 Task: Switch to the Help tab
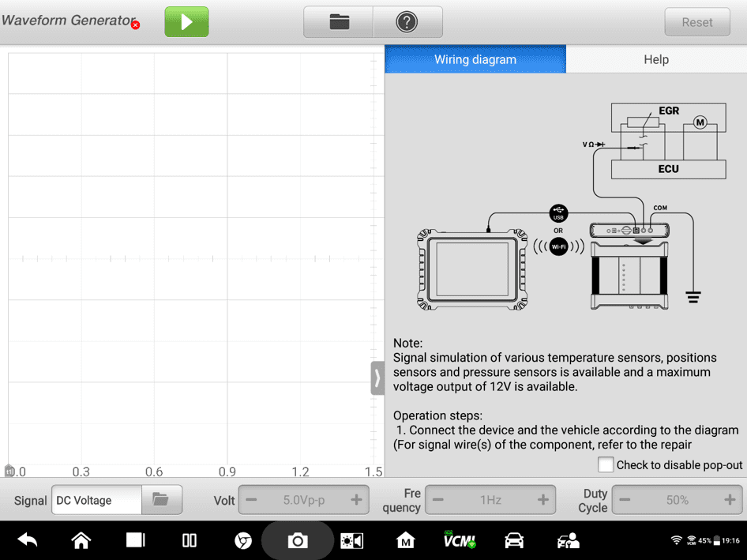point(655,59)
